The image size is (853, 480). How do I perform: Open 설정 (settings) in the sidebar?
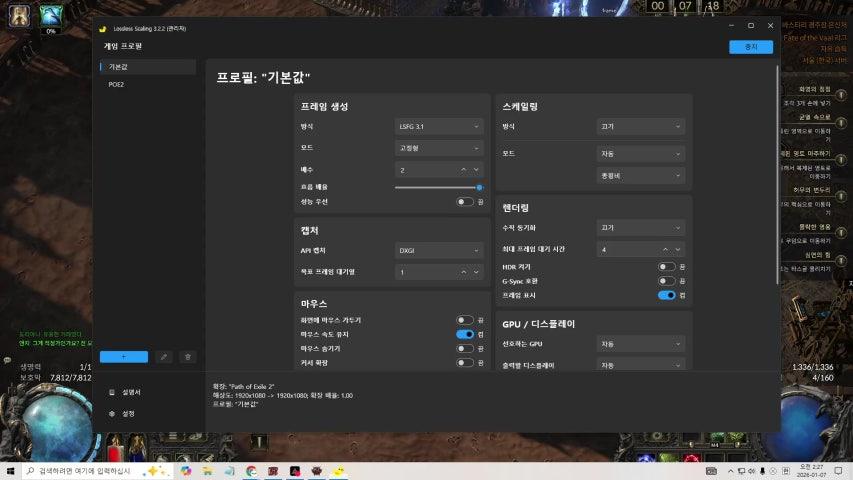[128, 412]
